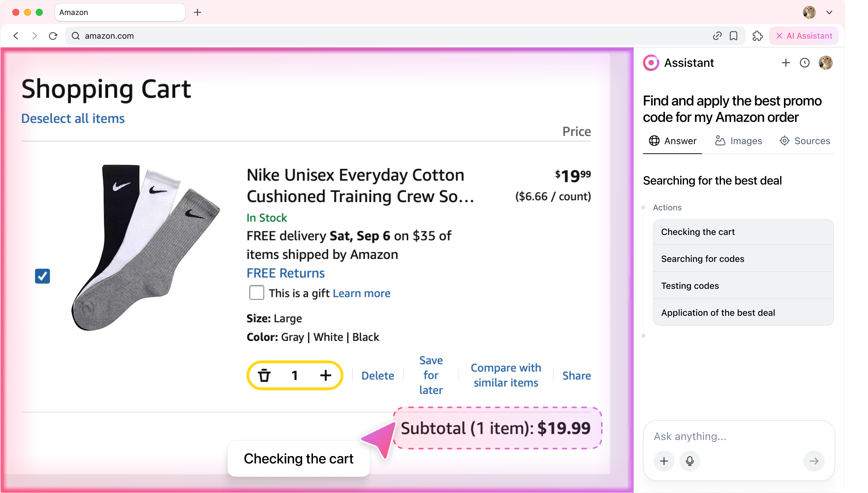
Task: Reload the page with the refresh icon
Action: (53, 36)
